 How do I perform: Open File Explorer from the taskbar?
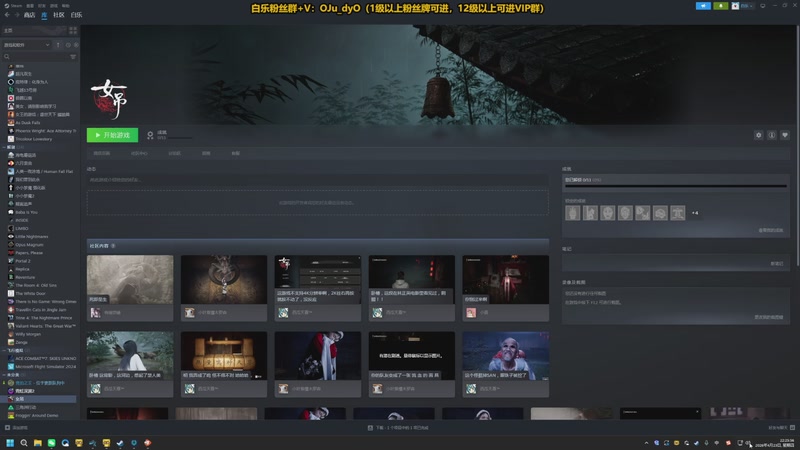coord(38,443)
